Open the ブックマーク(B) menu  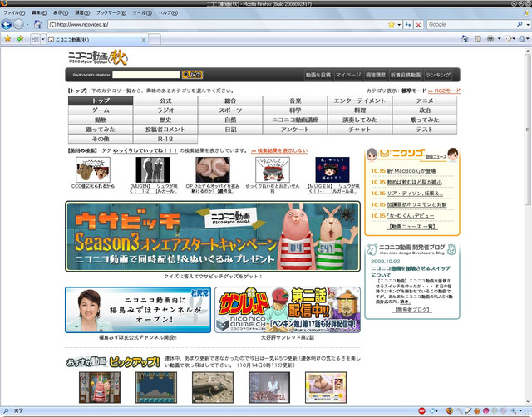click(111, 13)
